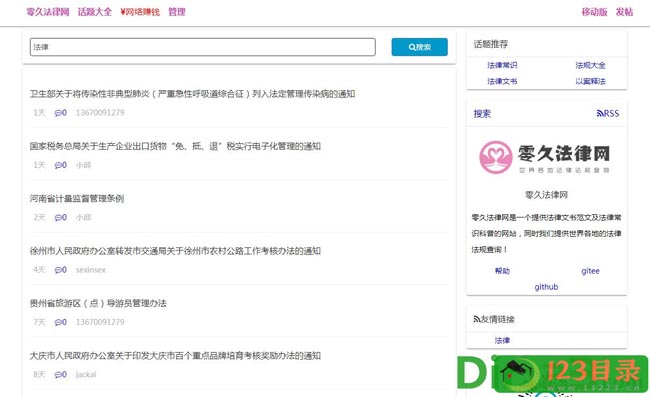Focus the search box containing 法律
Screen dimensions: 650x397
(x=203, y=47)
